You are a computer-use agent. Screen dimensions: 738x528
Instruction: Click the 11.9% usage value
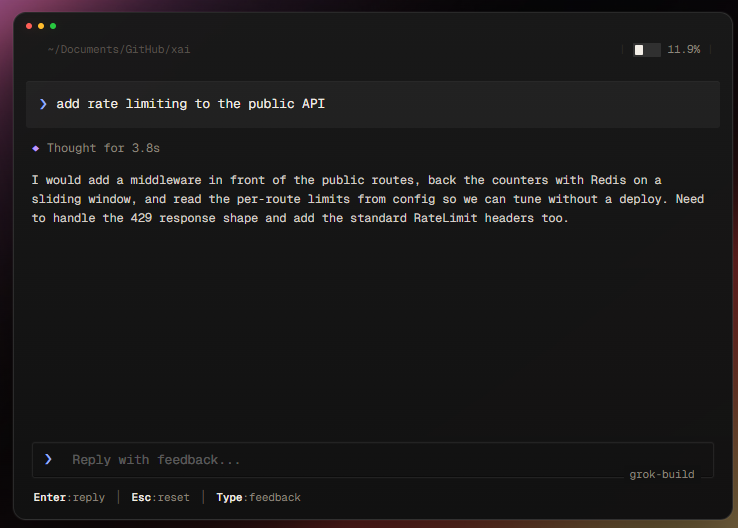683,49
